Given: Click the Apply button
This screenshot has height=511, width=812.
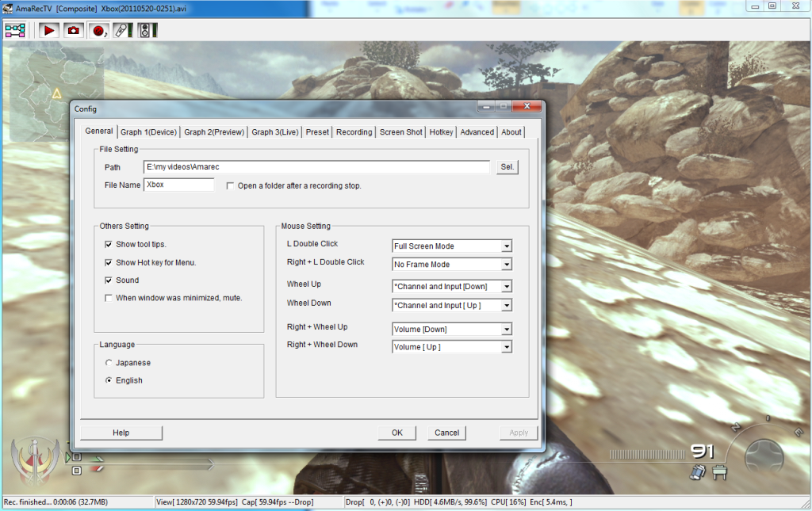Looking at the screenshot, I should tap(519, 433).
